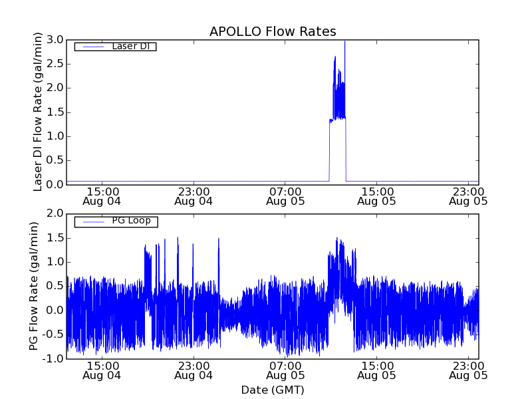Image resolution: width=532 pixels, height=399 pixels.
Task: Click the 1.5 tick label on top plot
Action: pyautogui.click(x=56, y=112)
